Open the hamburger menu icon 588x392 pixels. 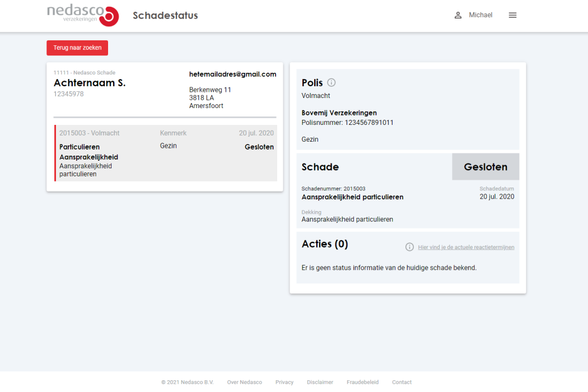coord(512,15)
